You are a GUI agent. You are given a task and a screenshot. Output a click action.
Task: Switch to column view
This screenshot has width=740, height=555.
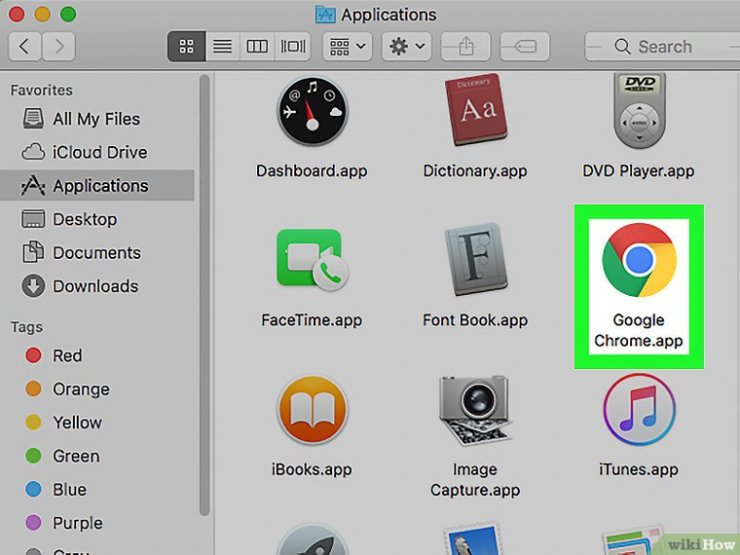coord(257,46)
